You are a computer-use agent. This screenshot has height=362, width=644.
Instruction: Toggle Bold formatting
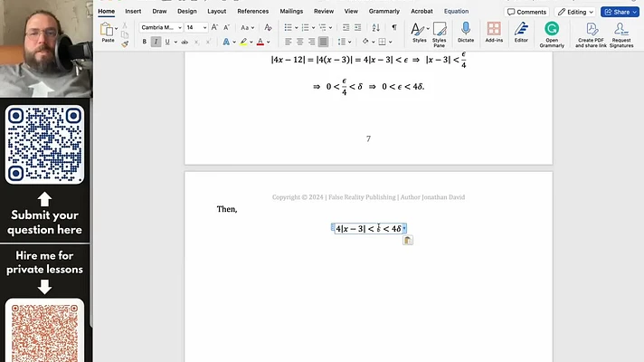(x=144, y=42)
